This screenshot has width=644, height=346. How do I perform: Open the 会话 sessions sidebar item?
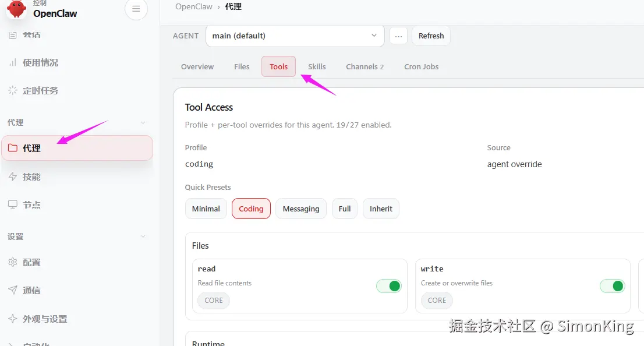coord(77,34)
